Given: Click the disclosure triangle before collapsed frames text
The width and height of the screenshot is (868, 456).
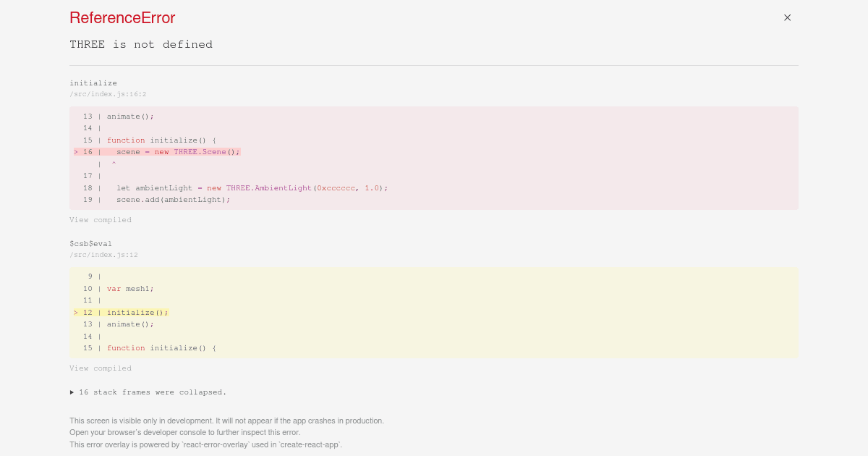Looking at the screenshot, I should click(72, 392).
